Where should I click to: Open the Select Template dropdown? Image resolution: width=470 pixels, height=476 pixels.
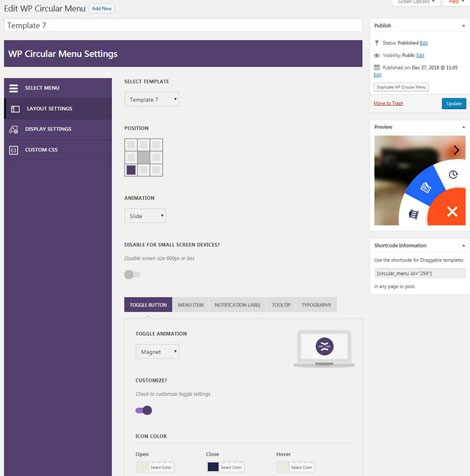[152, 99]
